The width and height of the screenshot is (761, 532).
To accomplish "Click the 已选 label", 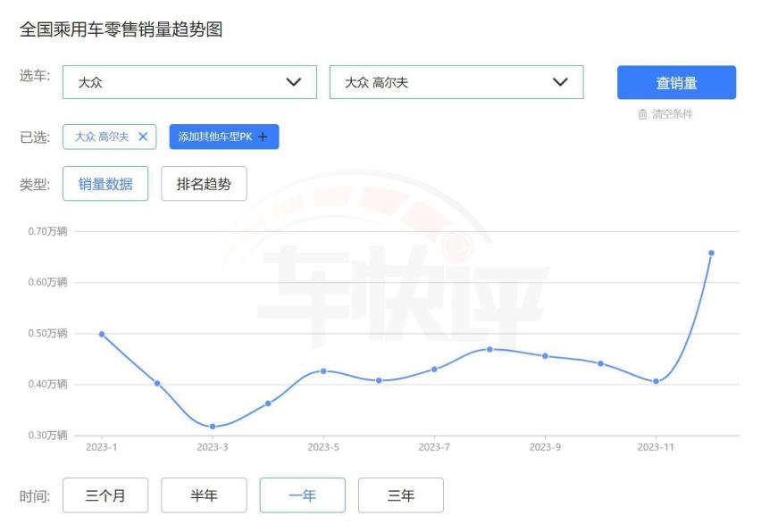I will [35, 137].
